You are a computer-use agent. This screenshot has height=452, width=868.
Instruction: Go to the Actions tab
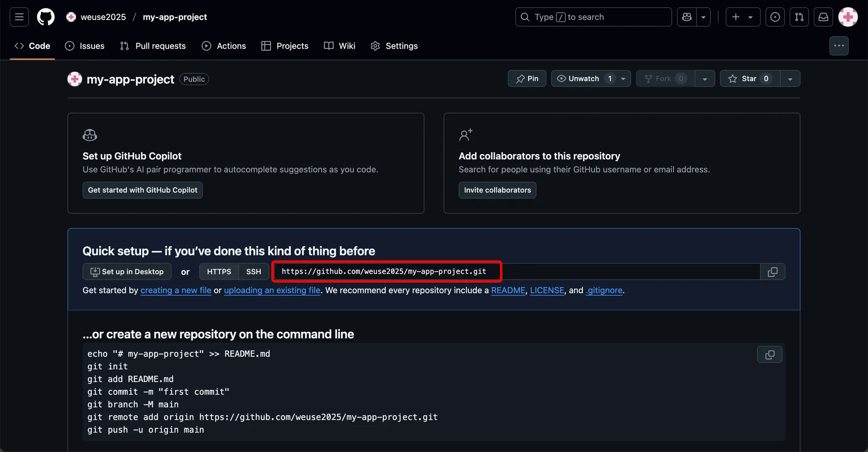coord(224,46)
